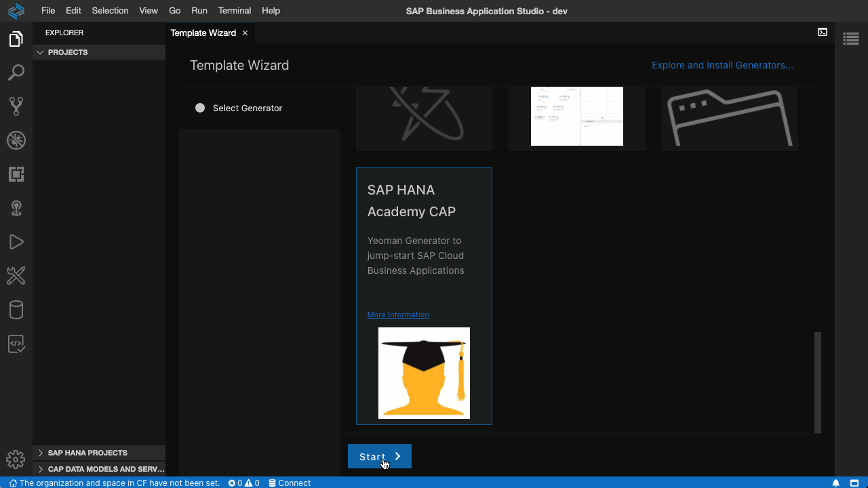
Task: Open the tools wrench and screwdriver icon
Action: point(16,276)
